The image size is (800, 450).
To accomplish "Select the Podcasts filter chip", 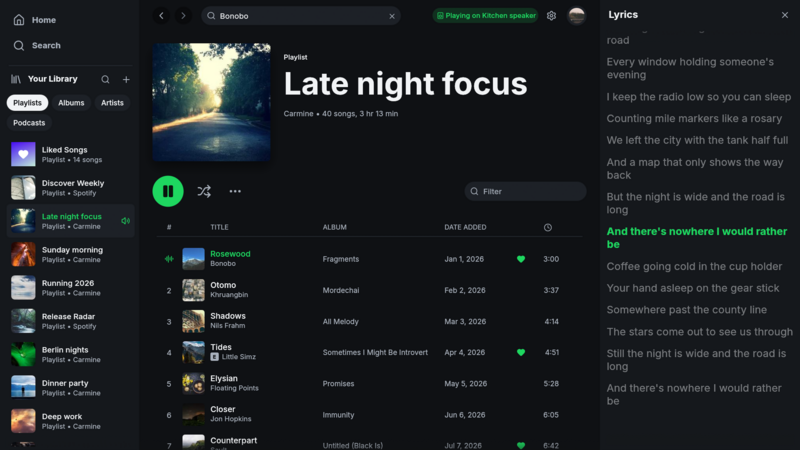I will (x=29, y=123).
